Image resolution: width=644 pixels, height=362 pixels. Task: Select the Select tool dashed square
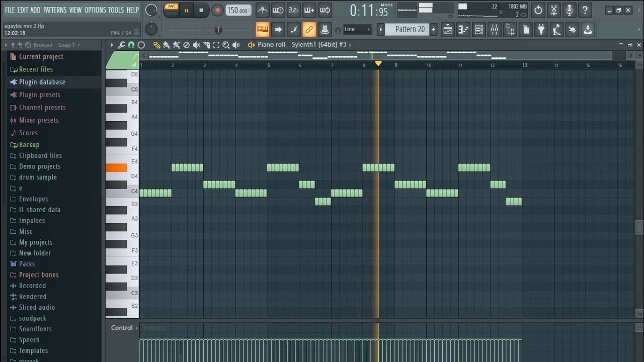(216, 45)
